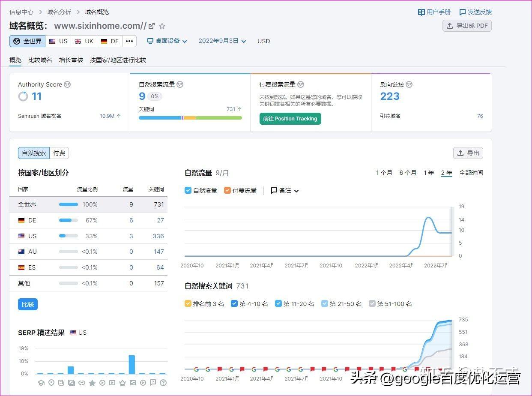Viewport: 532px width, 396px height.
Task: Click the blue 比较 button
Action: tap(28, 304)
